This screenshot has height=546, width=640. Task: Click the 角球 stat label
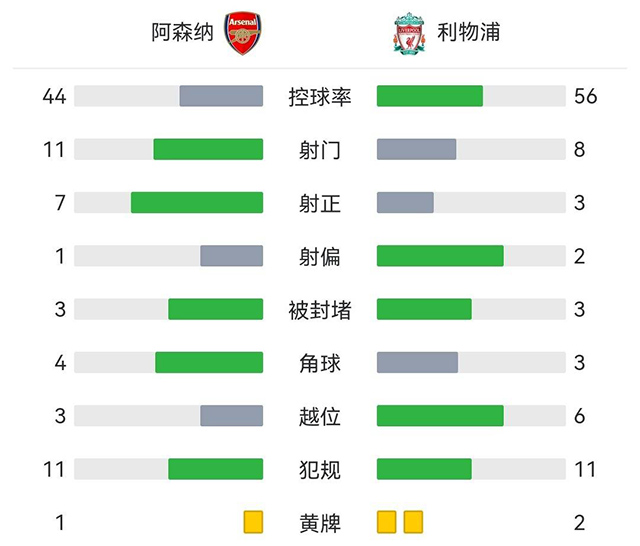point(320,362)
